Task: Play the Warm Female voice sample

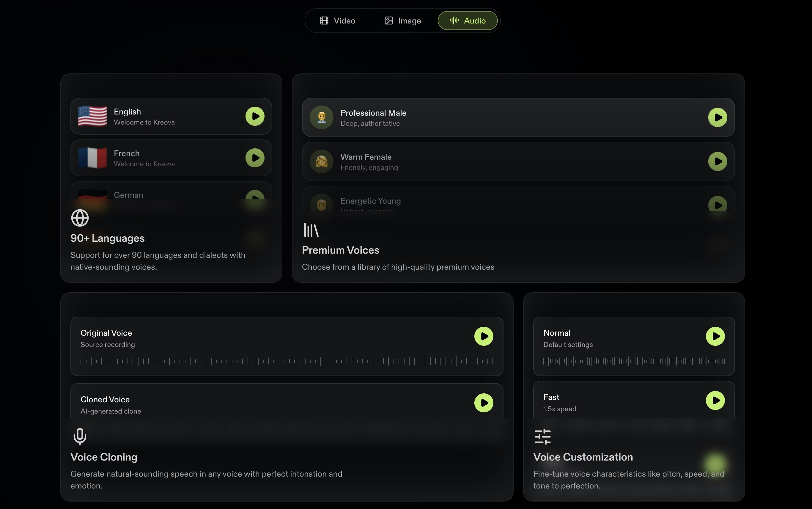Action: [x=717, y=161]
